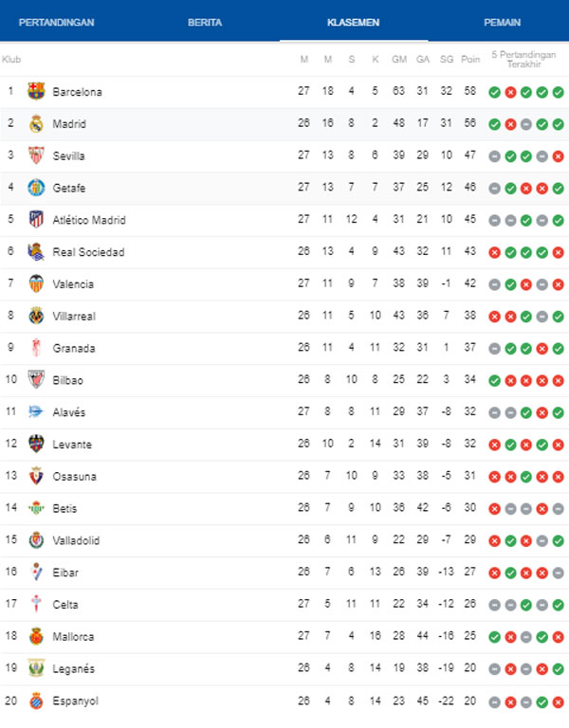This screenshot has height=728, width=569.
Task: Click the Villarreal club crest icon
Action: click(36, 317)
